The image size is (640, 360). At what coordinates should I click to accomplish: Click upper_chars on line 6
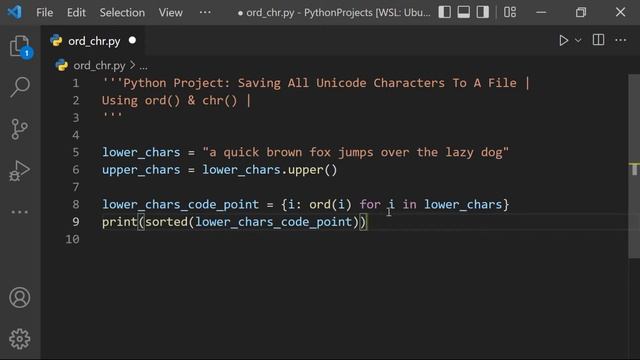141,170
